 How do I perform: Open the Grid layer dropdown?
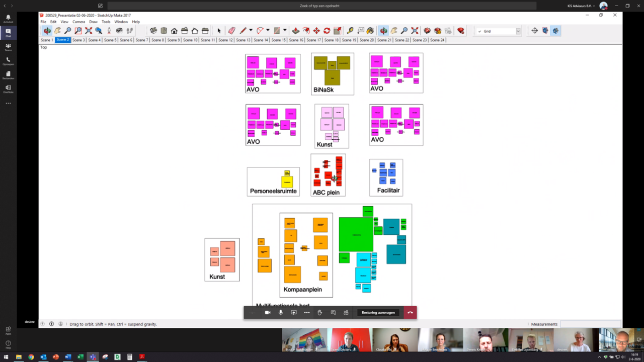(x=518, y=31)
